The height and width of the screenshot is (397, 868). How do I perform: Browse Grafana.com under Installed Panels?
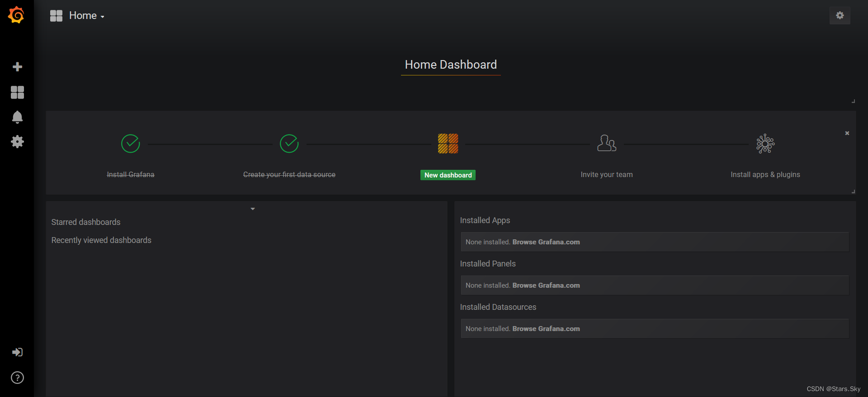[546, 285]
